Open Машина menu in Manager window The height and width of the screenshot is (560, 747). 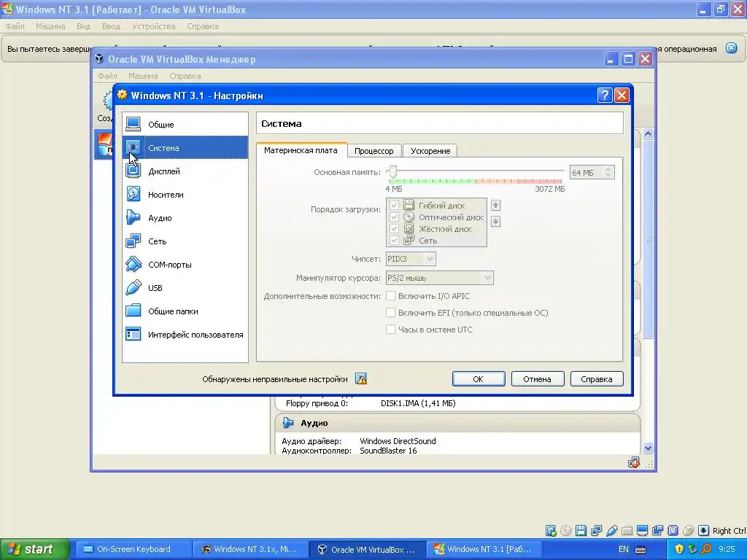(143, 76)
